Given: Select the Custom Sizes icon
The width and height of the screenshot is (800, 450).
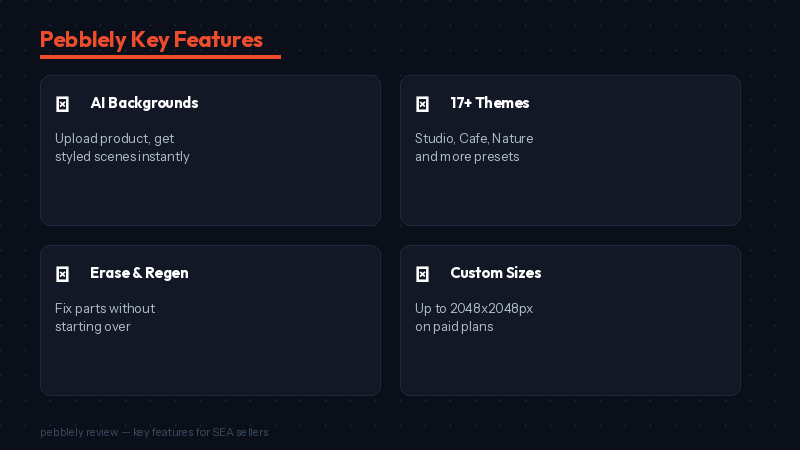Looking at the screenshot, I should tap(422, 274).
